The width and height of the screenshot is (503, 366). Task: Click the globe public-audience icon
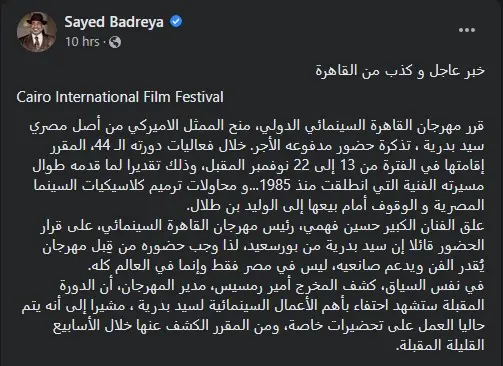(x=115, y=42)
